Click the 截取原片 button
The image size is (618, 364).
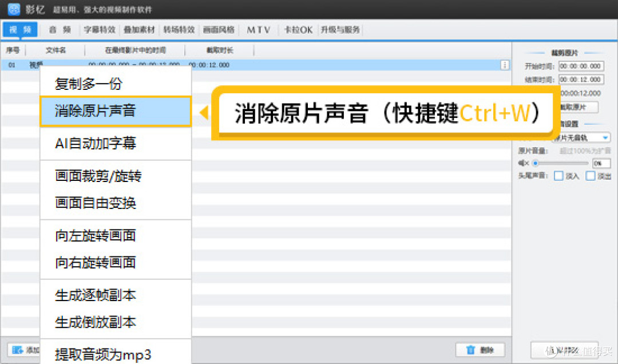tap(579, 107)
